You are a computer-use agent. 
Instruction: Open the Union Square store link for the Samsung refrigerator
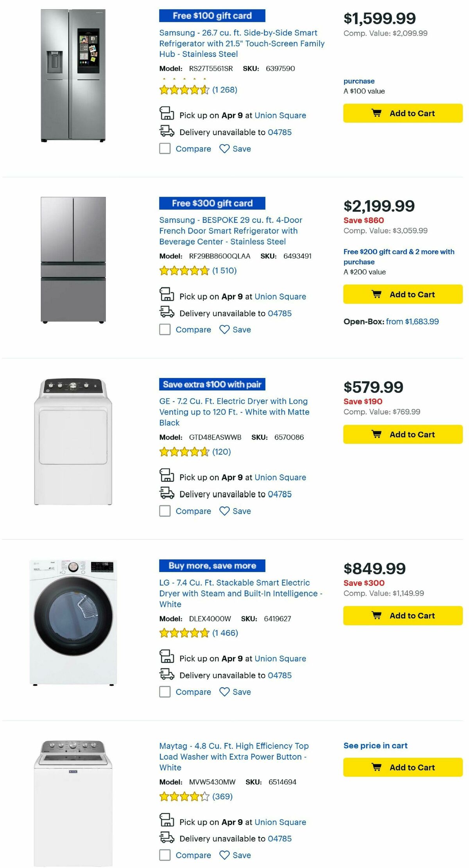280,115
